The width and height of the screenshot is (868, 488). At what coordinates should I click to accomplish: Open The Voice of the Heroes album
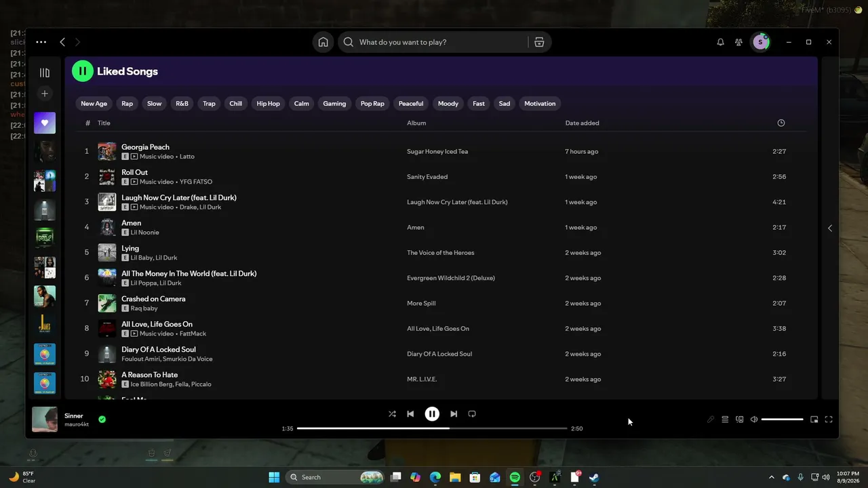coord(440,253)
